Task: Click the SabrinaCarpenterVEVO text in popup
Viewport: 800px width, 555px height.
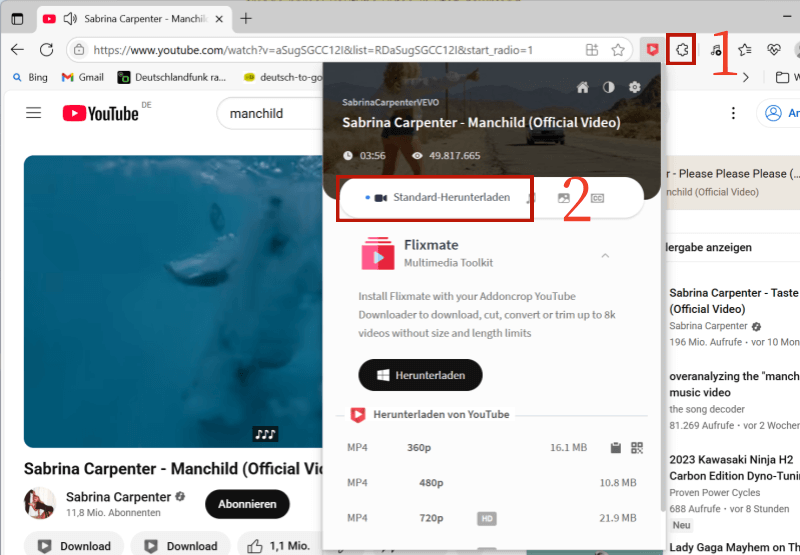Action: click(x=390, y=103)
